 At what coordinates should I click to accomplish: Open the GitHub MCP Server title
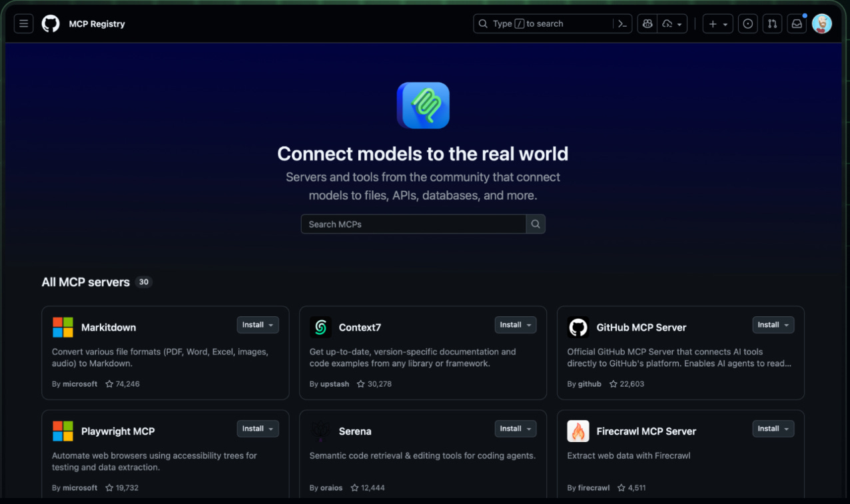[x=641, y=328]
